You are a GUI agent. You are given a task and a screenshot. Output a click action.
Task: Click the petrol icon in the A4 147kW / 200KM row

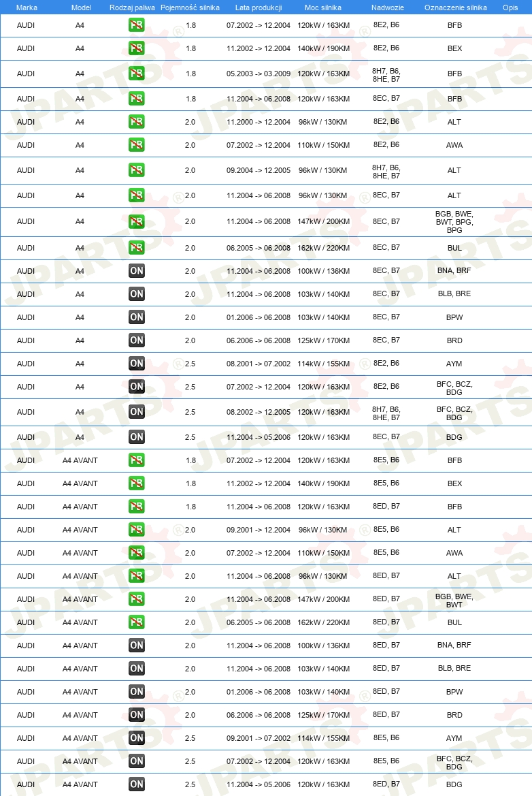click(x=137, y=221)
